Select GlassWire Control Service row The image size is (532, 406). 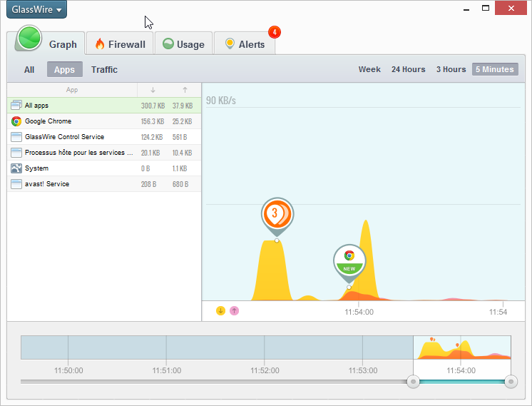[104, 137]
